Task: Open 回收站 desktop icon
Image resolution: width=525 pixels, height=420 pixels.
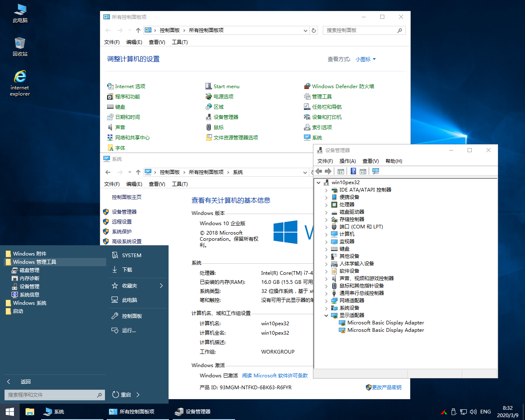Action: 20,46
